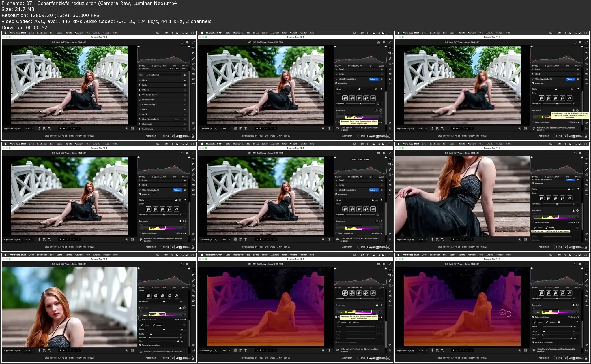Image resolution: width=591 pixels, height=364 pixels.
Task: Click the HDR button in Bearbeiten header
Action: (184, 69)
